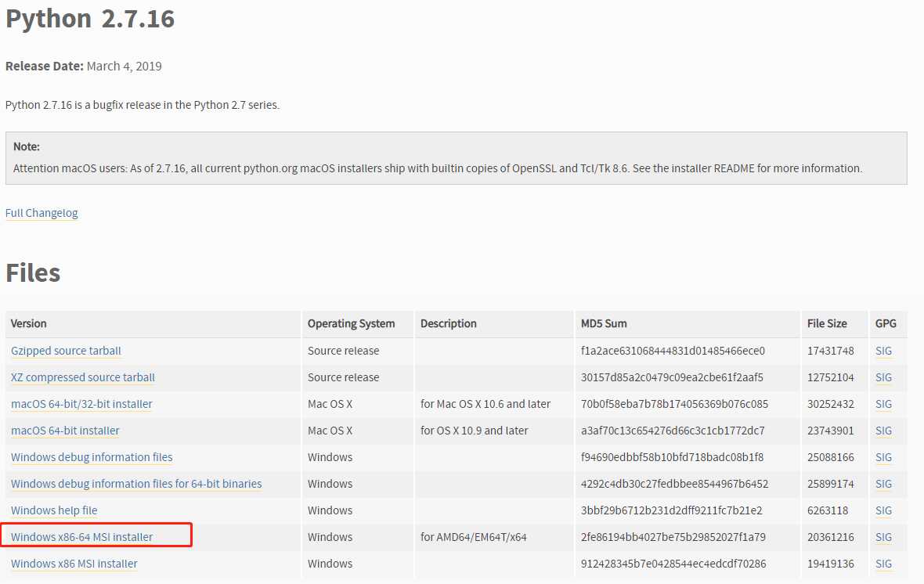924x584 pixels.
Task: Download the XZ compressed source tarball
Action: [x=83, y=377]
